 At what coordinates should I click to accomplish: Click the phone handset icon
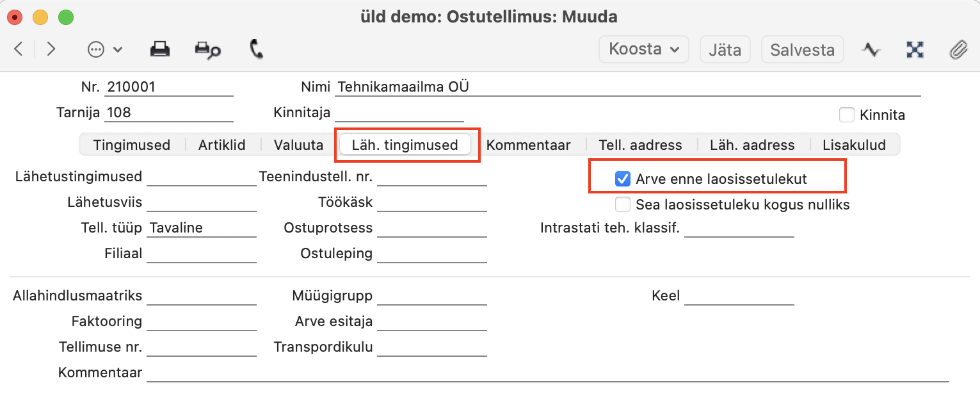pyautogui.click(x=257, y=49)
